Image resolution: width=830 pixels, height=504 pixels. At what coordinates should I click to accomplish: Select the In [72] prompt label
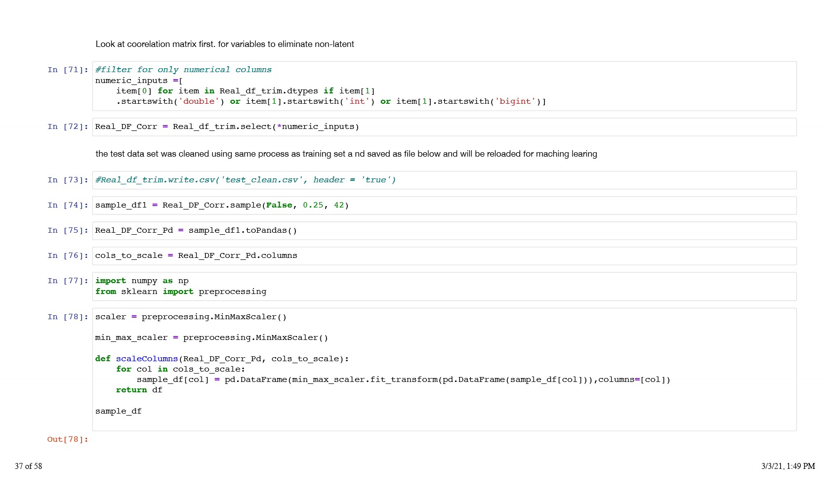click(x=68, y=126)
